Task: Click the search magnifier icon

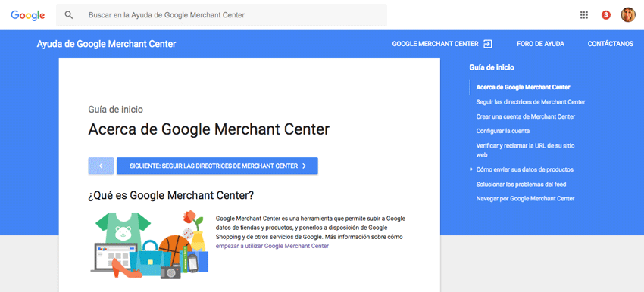Action: coord(69,15)
